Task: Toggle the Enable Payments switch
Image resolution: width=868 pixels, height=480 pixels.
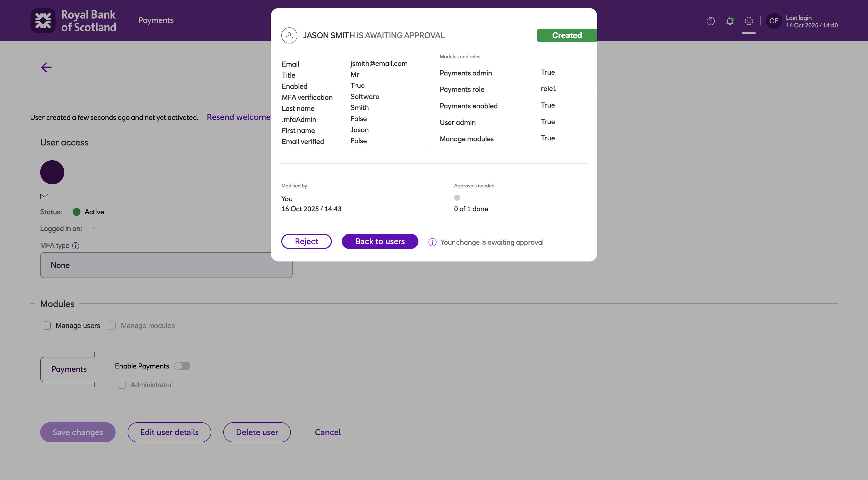Action: click(182, 366)
